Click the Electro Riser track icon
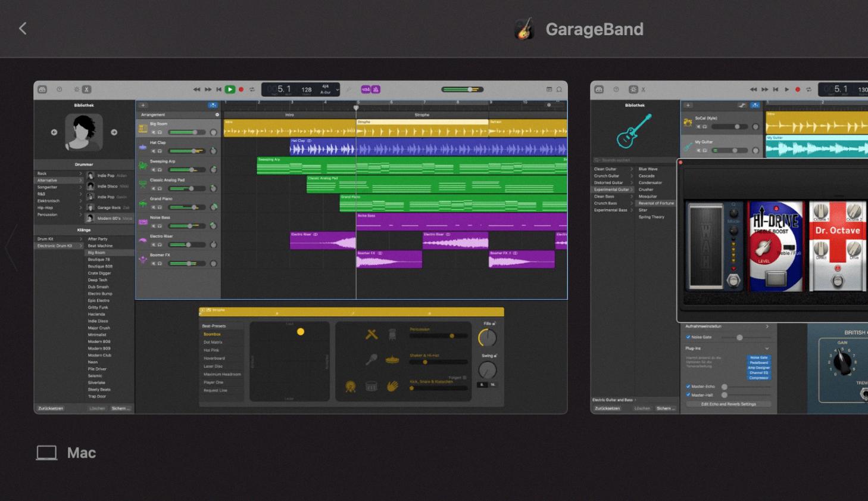Viewport: 868px width, 501px height. 143,240
